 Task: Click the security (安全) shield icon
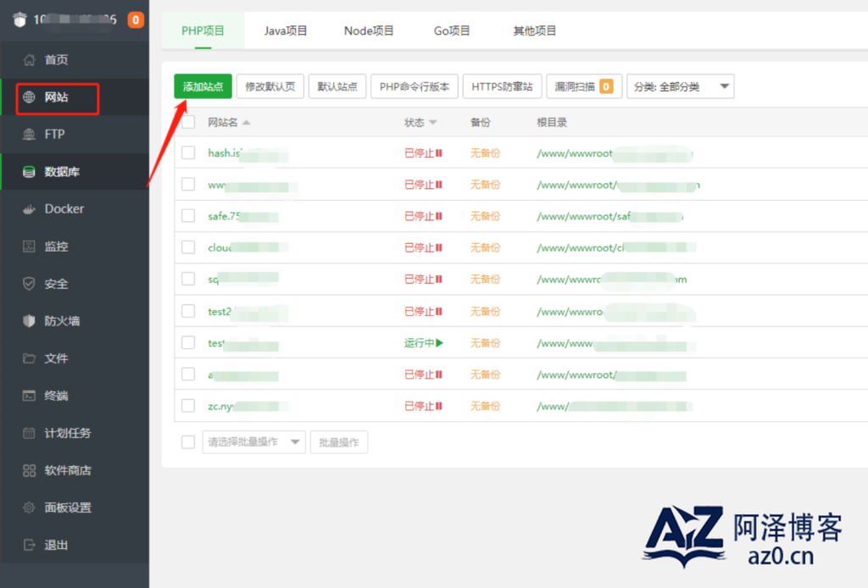(29, 284)
